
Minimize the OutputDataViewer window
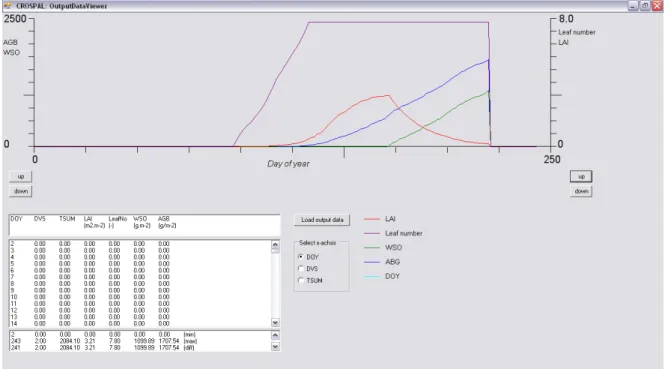coord(633,6)
